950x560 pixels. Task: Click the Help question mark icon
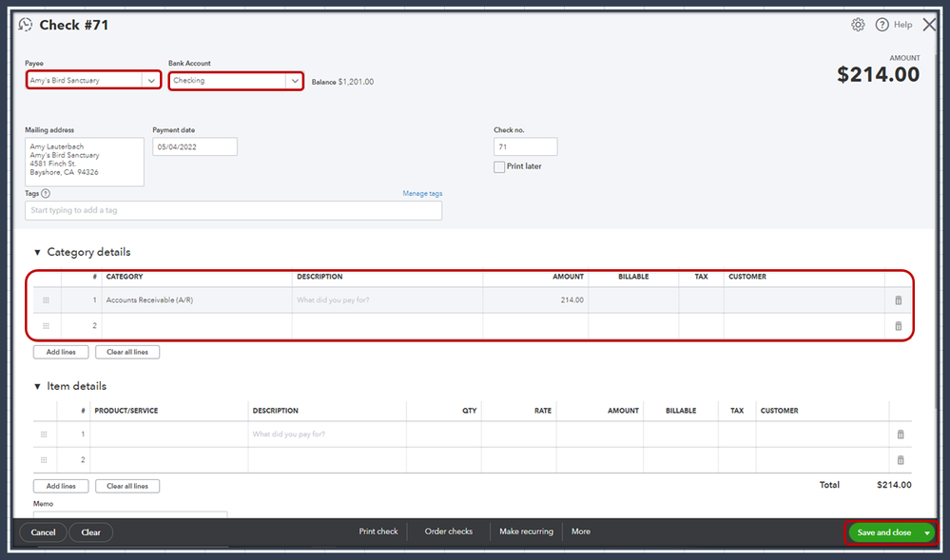[882, 25]
